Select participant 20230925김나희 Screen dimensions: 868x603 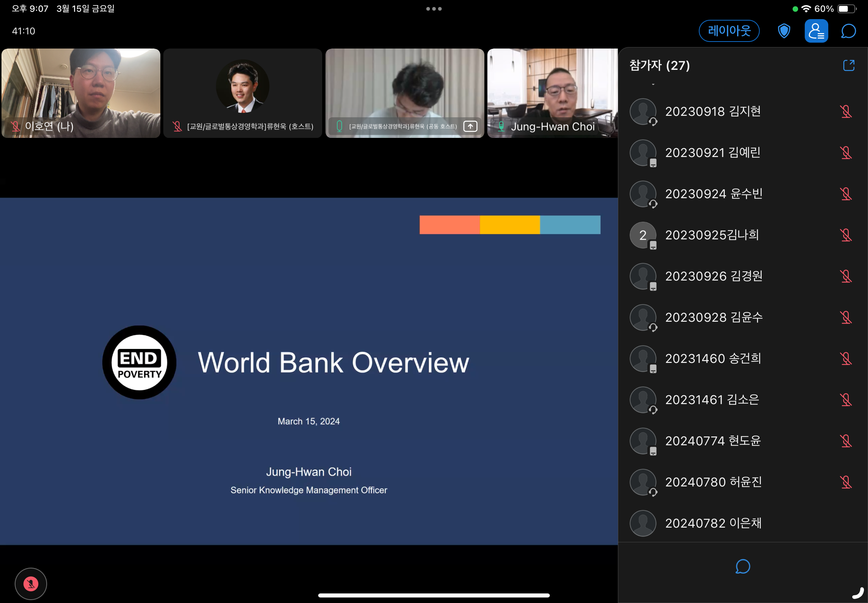743,235
